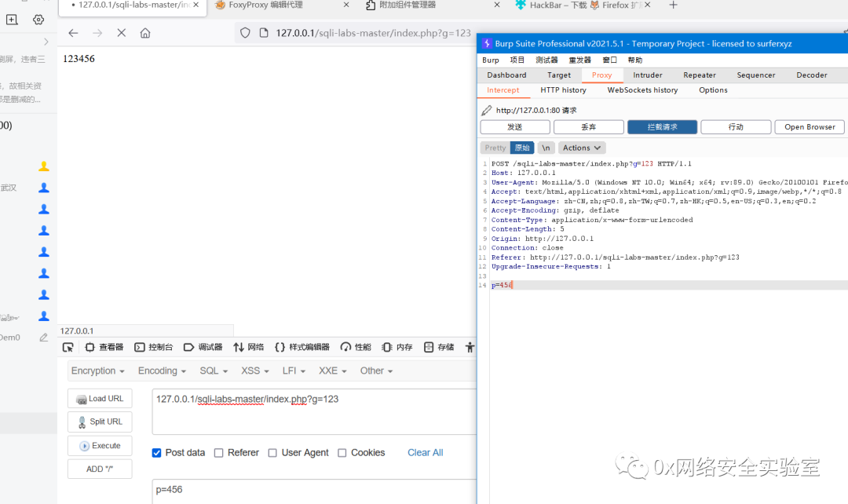
Task: Click the Open Browser button
Action: 810,127
